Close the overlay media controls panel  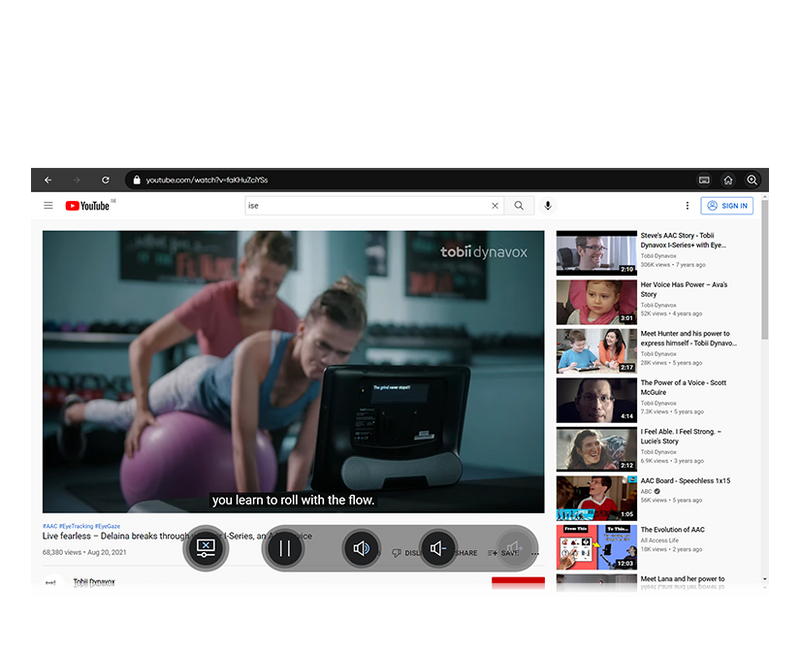[206, 548]
